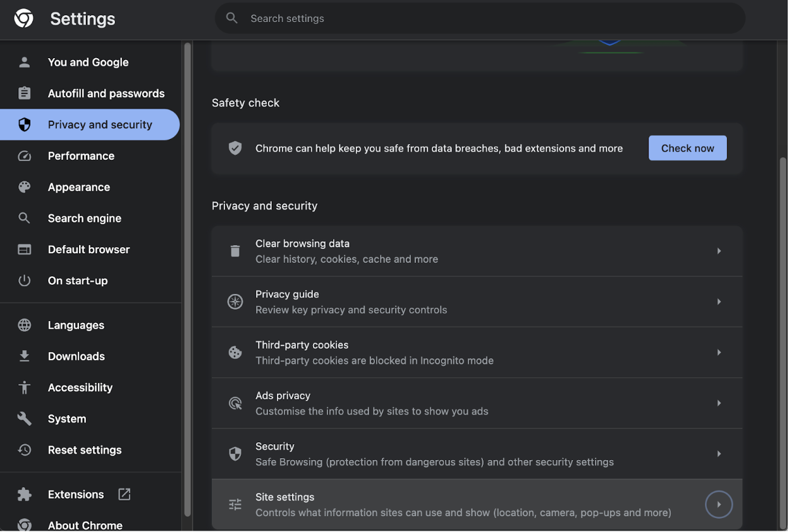Click the speedometer icon for Performance
Image resolution: width=789 pixels, height=532 pixels.
(x=24, y=155)
